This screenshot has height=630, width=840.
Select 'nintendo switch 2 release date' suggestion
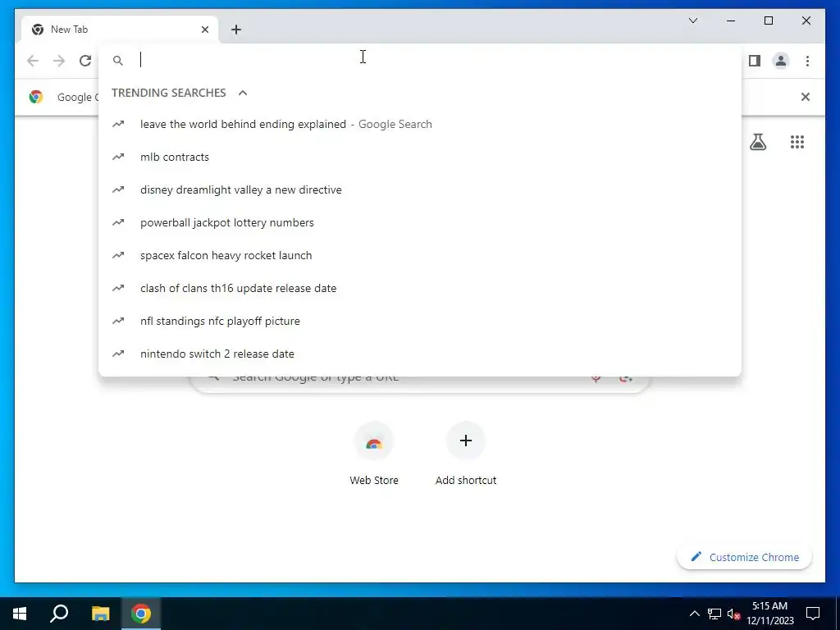click(420, 354)
